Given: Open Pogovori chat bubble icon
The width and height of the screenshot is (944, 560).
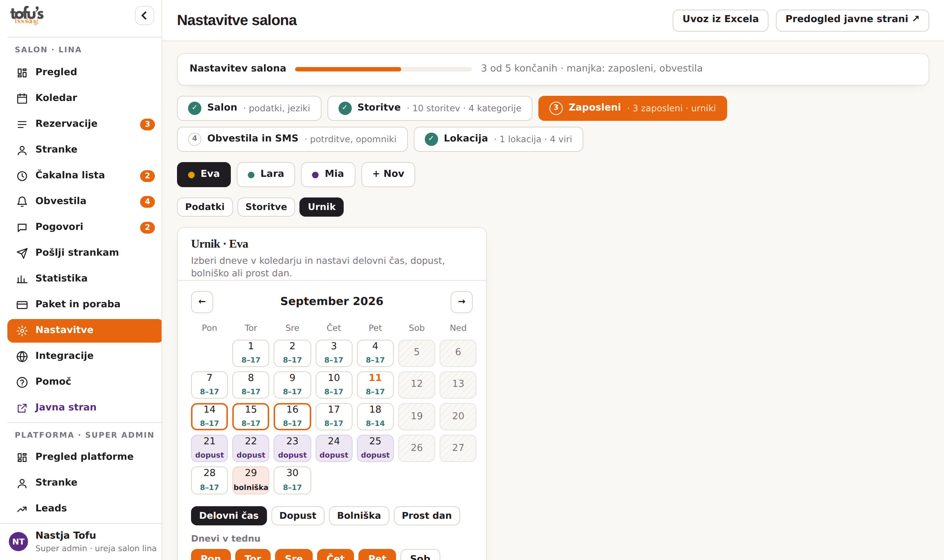Looking at the screenshot, I should click(22, 227).
